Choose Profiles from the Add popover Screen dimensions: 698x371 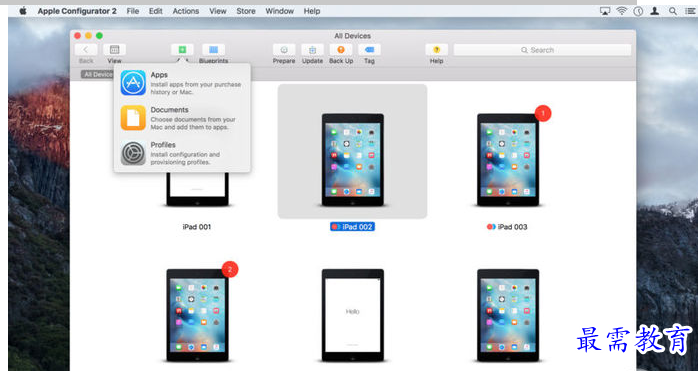(x=183, y=153)
